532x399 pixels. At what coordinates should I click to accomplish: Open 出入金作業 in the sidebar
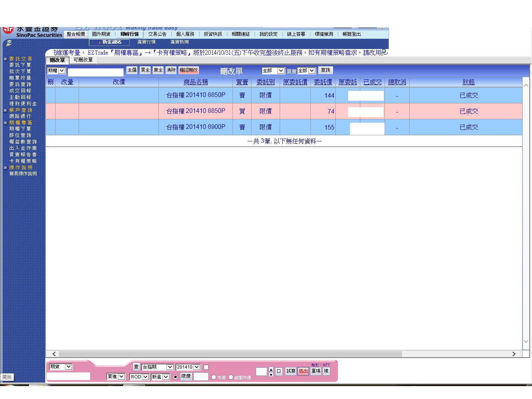pyautogui.click(x=23, y=148)
